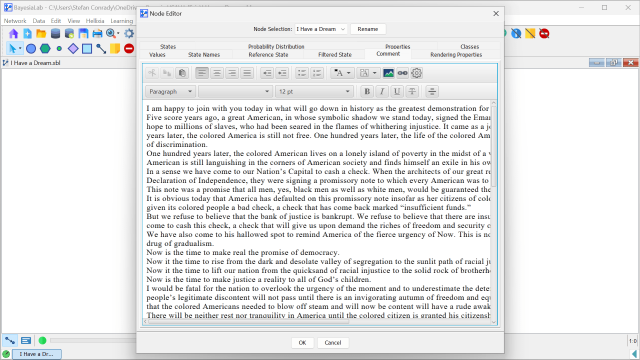The width and height of the screenshot is (640, 360).
Task: Switch to the Filtered State tab
Action: [x=335, y=55]
